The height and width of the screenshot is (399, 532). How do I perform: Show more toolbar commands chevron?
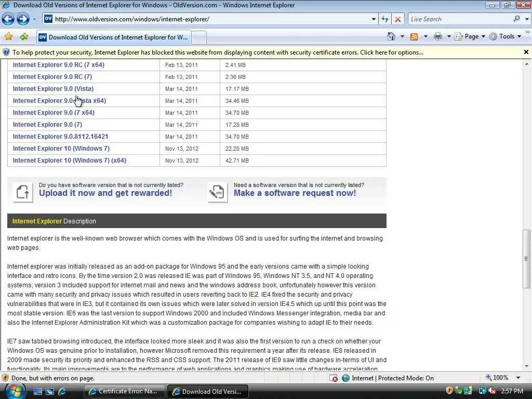pyautogui.click(x=528, y=32)
